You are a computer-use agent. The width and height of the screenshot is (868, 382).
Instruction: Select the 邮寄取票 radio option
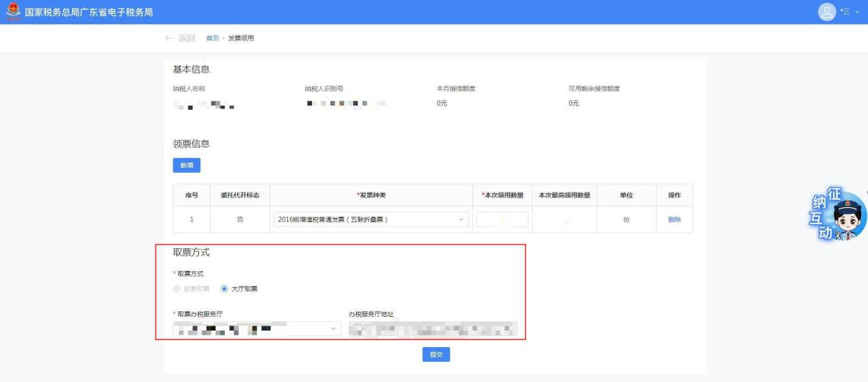(177, 289)
